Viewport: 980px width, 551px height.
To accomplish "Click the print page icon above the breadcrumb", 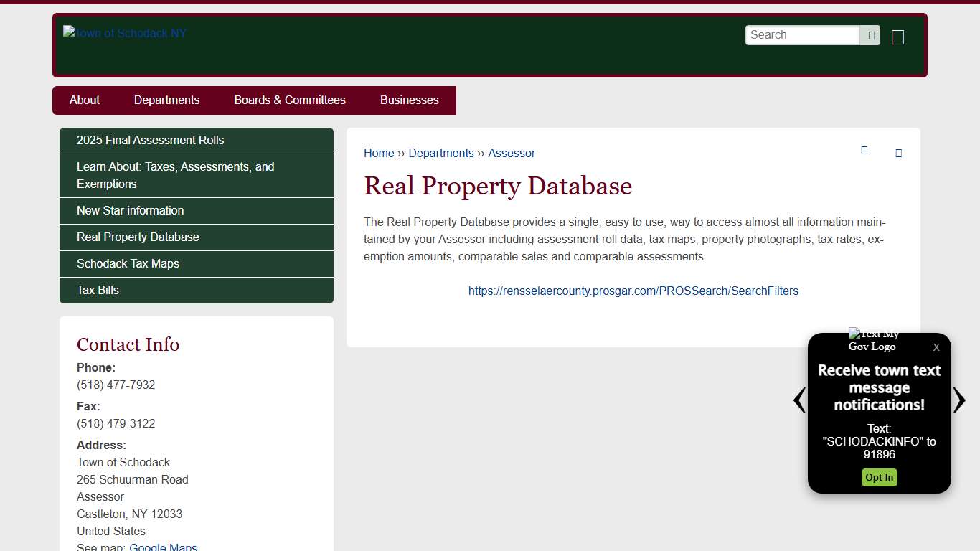I will pos(864,151).
